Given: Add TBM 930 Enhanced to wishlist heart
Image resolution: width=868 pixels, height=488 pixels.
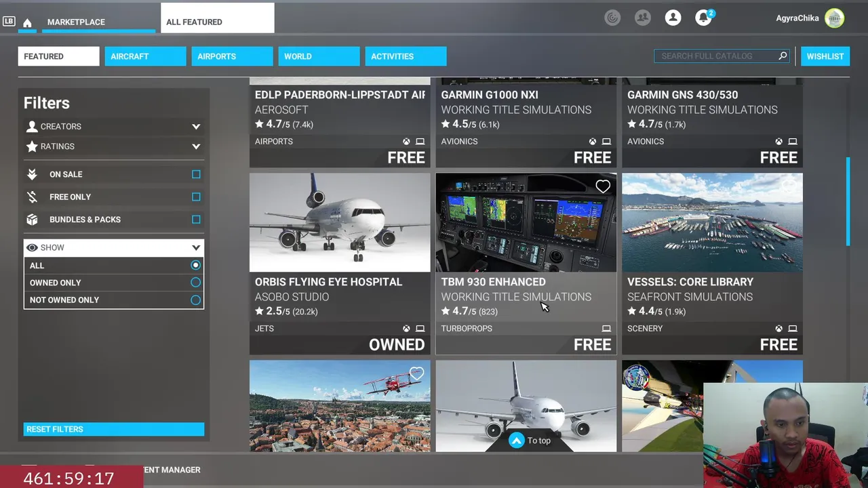Looking at the screenshot, I should pyautogui.click(x=603, y=186).
